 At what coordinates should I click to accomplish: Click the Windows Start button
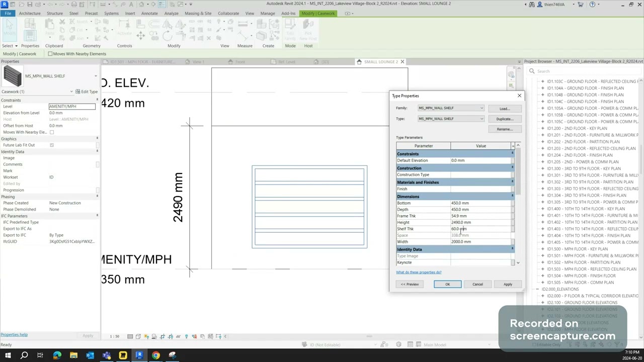coord(8,355)
